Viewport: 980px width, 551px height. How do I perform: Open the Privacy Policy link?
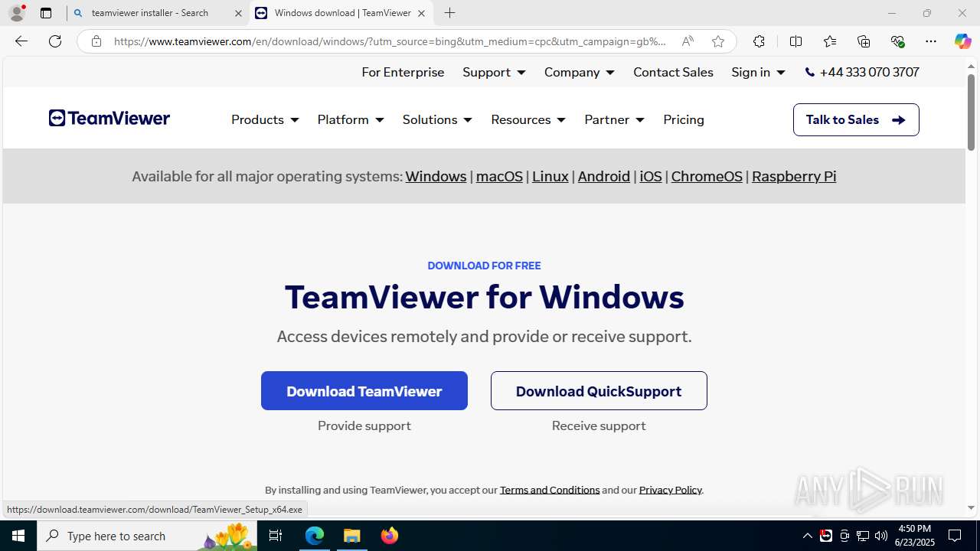671,490
